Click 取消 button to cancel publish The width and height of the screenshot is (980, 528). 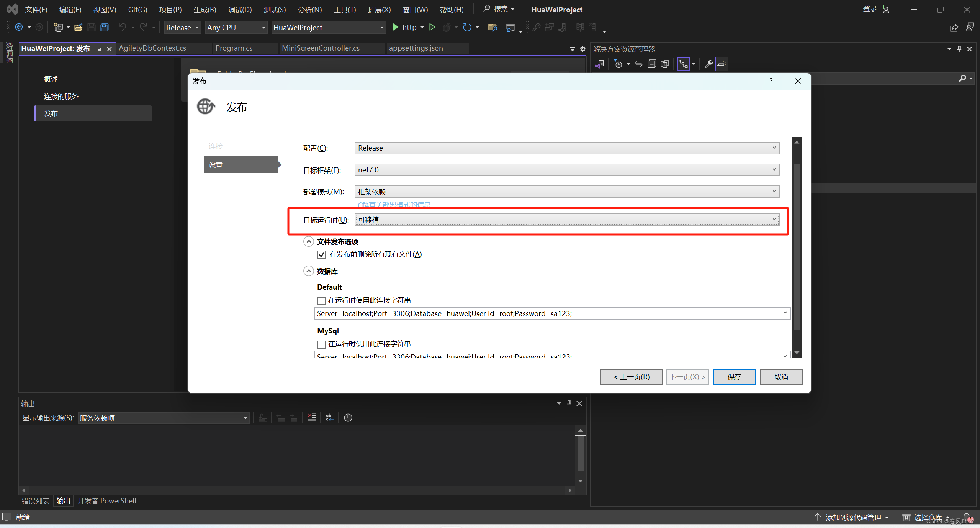(780, 377)
